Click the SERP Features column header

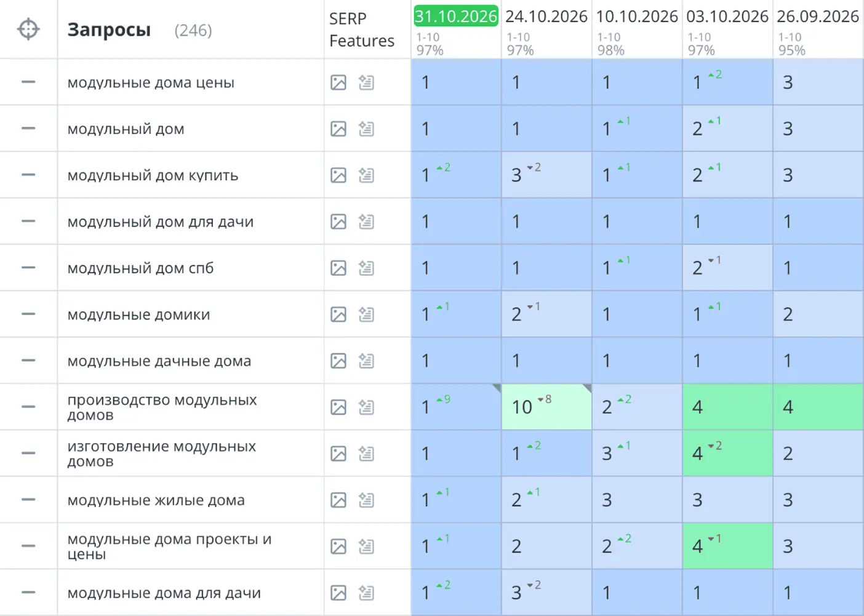click(x=362, y=30)
